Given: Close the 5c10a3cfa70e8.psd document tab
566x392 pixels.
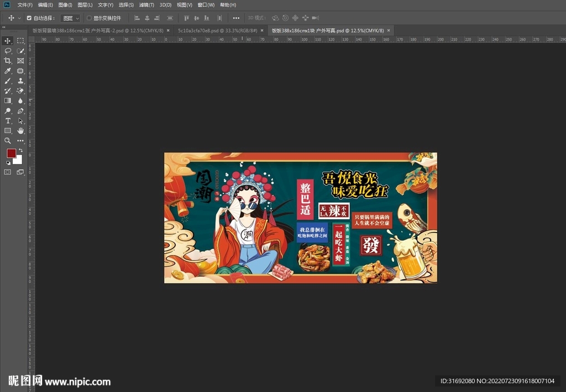Looking at the screenshot, I should [263, 30].
